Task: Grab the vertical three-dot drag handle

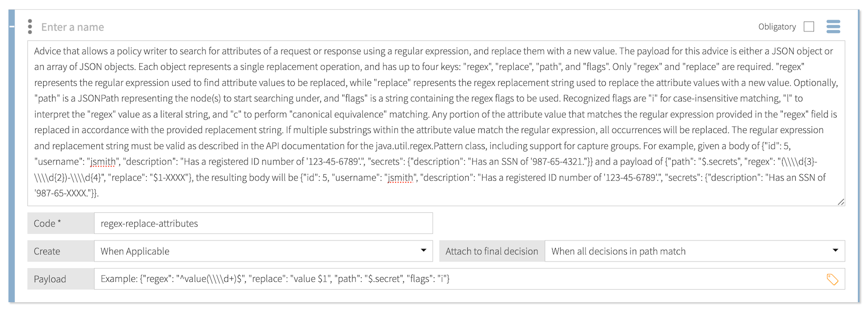Action: coord(30,27)
